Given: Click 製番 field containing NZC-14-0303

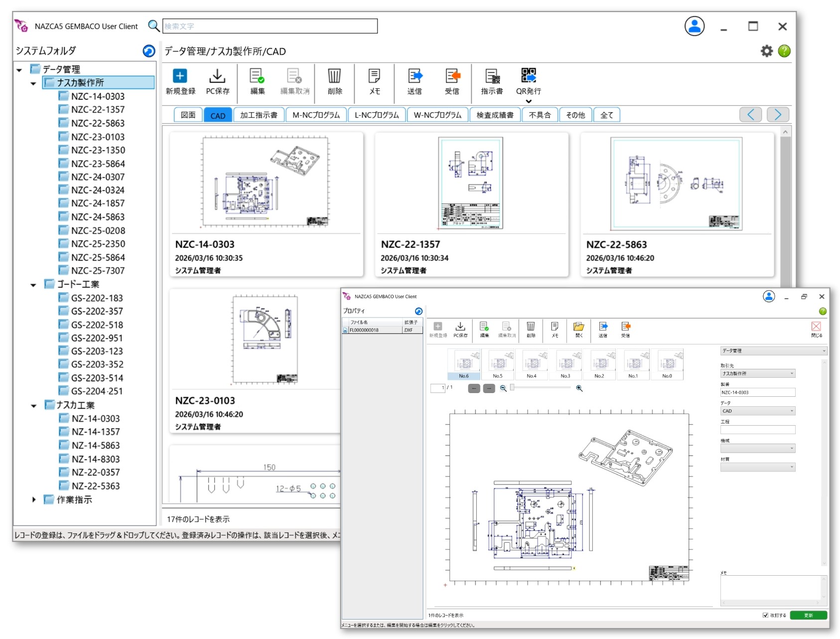Looking at the screenshot, I should pyautogui.click(x=758, y=392).
